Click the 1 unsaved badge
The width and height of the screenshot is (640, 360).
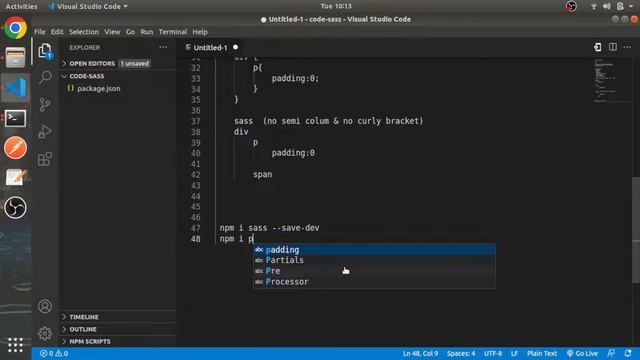click(x=135, y=63)
